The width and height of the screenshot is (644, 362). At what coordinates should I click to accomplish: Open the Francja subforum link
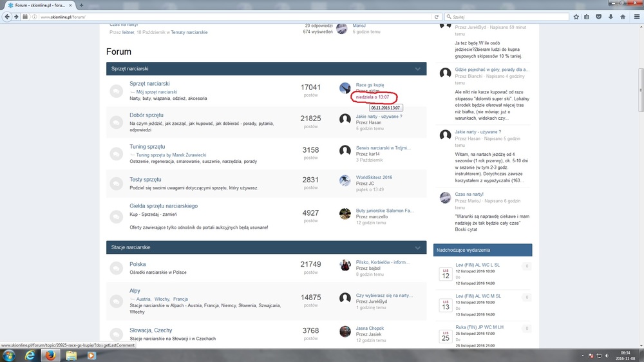point(180,299)
